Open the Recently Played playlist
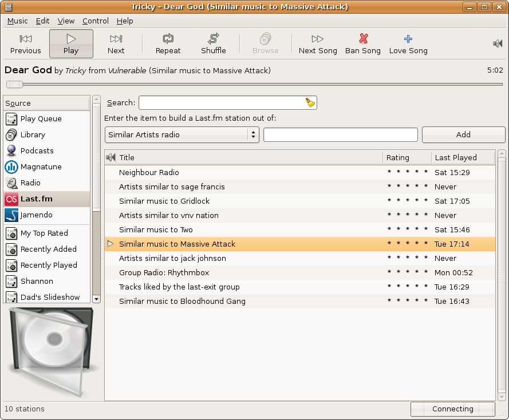The image size is (509, 420). coord(47,266)
